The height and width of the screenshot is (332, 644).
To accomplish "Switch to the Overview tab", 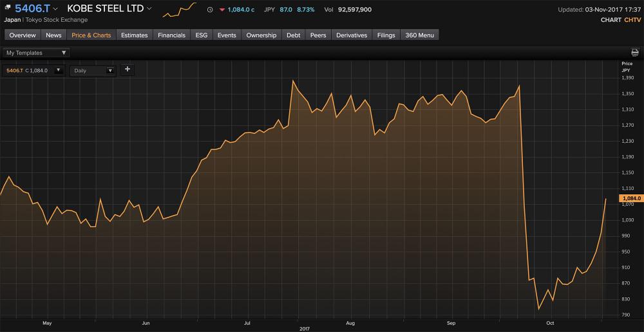I will point(23,35).
